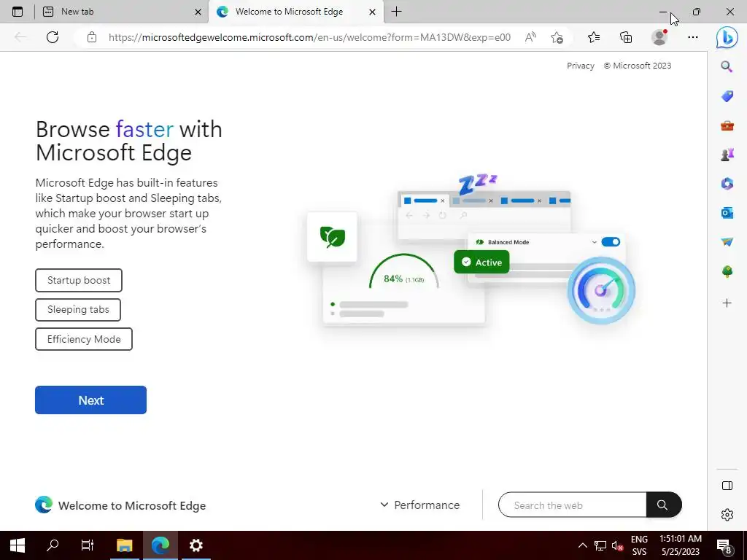Open the notification center icon
Screen dimensions: 747x560
pyautogui.click(x=724, y=545)
